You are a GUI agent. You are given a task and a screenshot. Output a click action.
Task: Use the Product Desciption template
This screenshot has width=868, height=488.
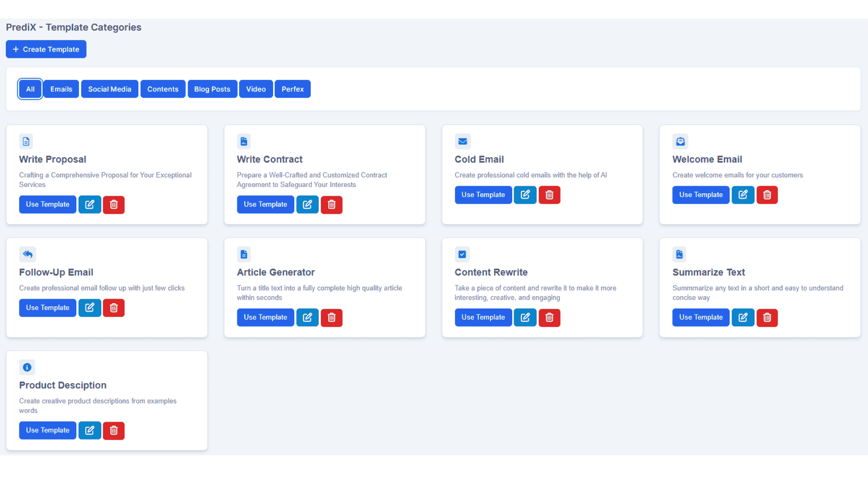pyautogui.click(x=47, y=431)
